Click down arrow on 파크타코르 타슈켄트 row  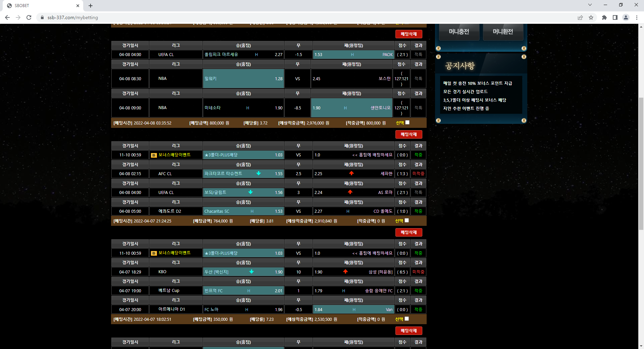[x=259, y=173]
